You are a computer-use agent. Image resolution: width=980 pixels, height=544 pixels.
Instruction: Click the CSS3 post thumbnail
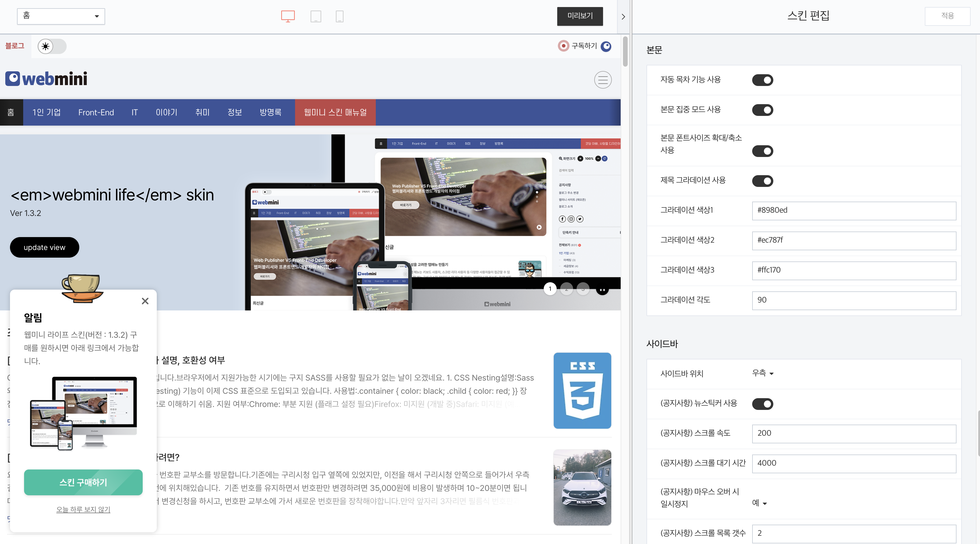coord(582,391)
